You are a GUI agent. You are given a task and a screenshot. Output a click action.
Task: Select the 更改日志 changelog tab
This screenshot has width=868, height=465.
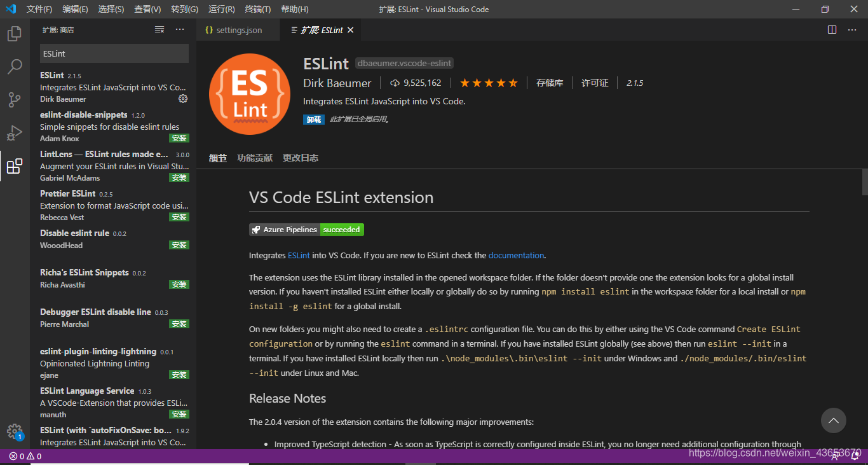[x=301, y=158]
